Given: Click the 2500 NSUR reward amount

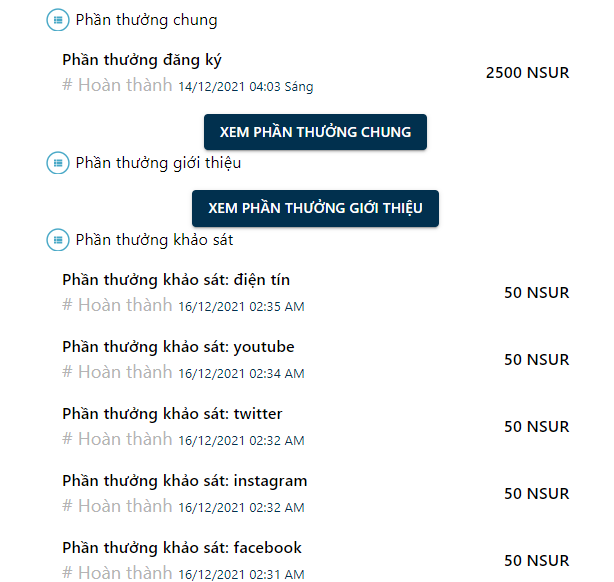Looking at the screenshot, I should coord(527,73).
